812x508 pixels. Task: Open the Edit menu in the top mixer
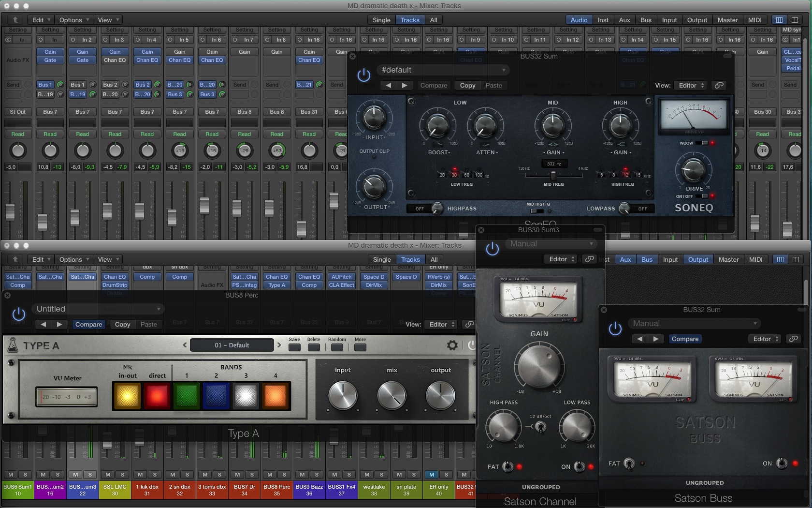click(x=42, y=20)
